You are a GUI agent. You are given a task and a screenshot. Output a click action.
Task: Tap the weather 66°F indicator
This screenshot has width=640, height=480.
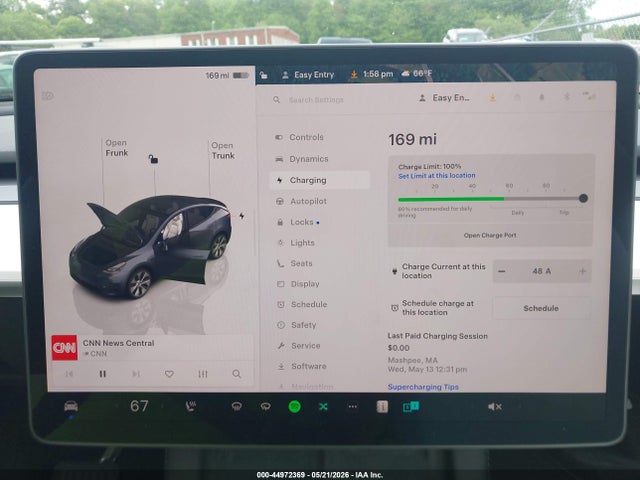[417, 74]
